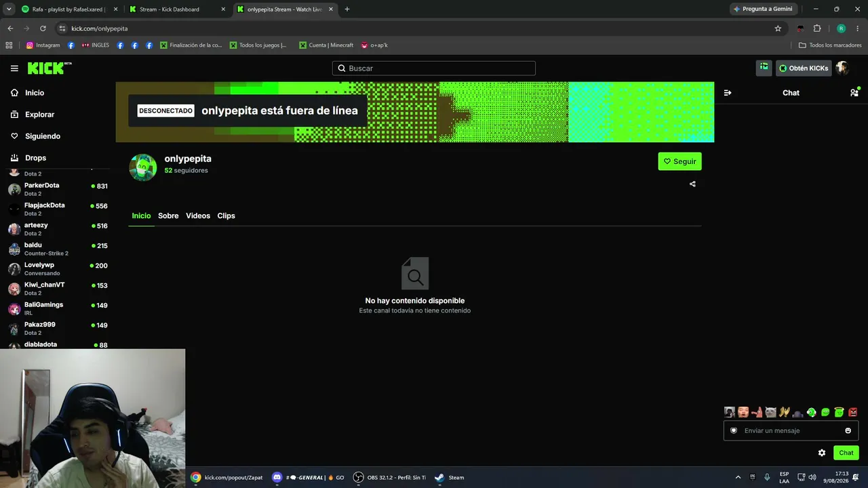Follow onlypepita with the Seguir button
Screen dimensions: 868x488
tap(679, 161)
